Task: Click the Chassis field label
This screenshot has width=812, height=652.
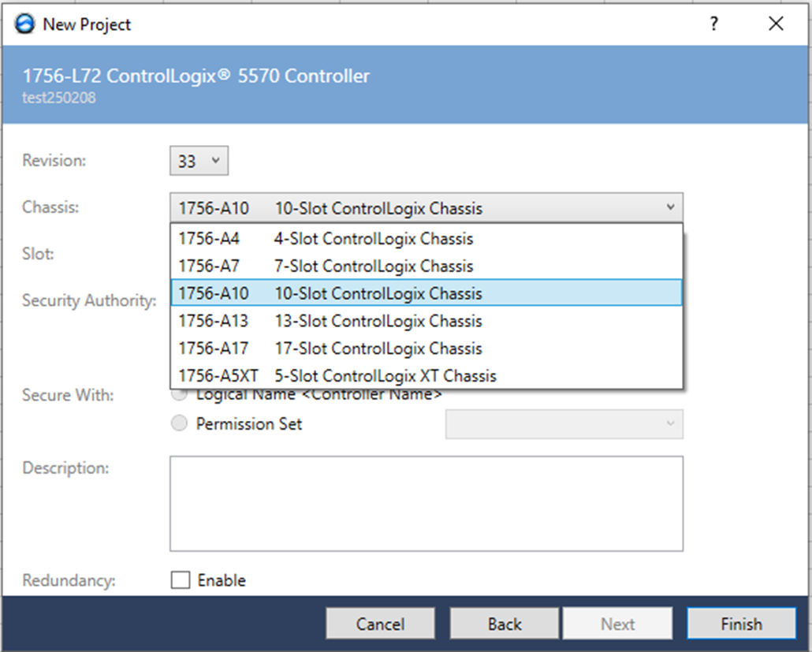Action: click(x=50, y=207)
